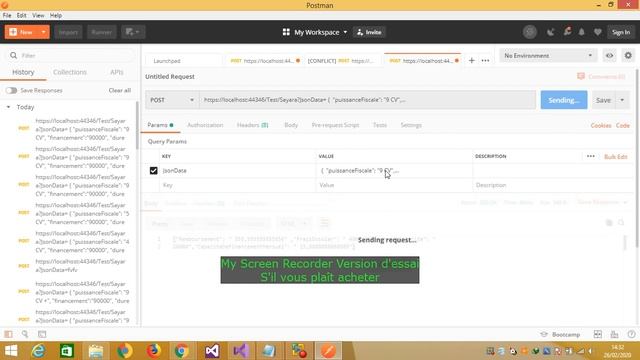640x360 pixels.
Task: Open the Launchpad tab
Action: tap(167, 61)
